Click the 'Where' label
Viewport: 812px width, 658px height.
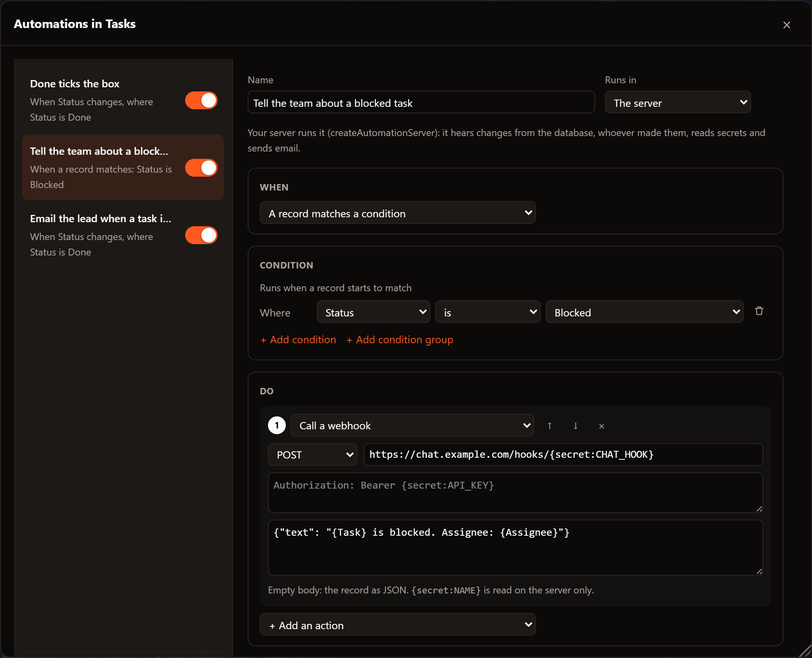tap(275, 313)
